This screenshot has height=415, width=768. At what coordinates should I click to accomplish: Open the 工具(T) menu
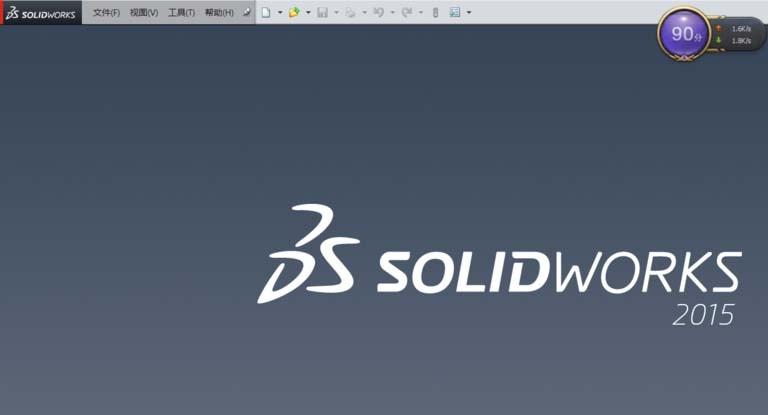coord(181,13)
